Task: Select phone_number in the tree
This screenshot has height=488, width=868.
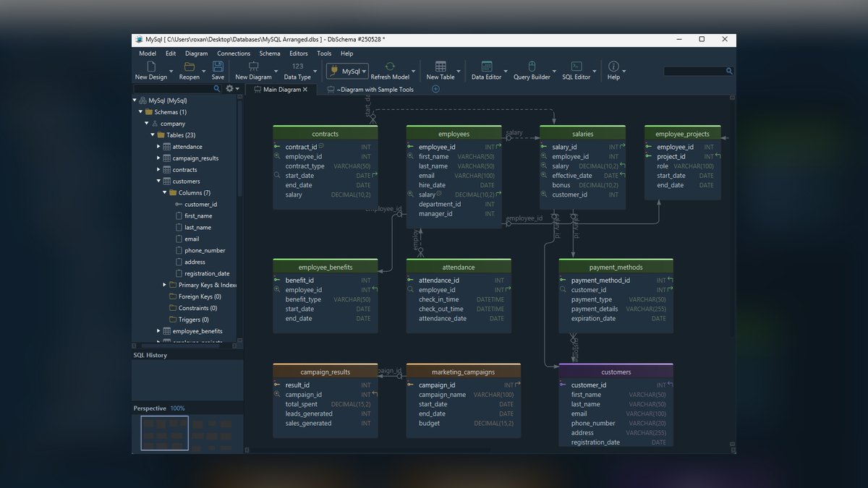Action: 205,251
